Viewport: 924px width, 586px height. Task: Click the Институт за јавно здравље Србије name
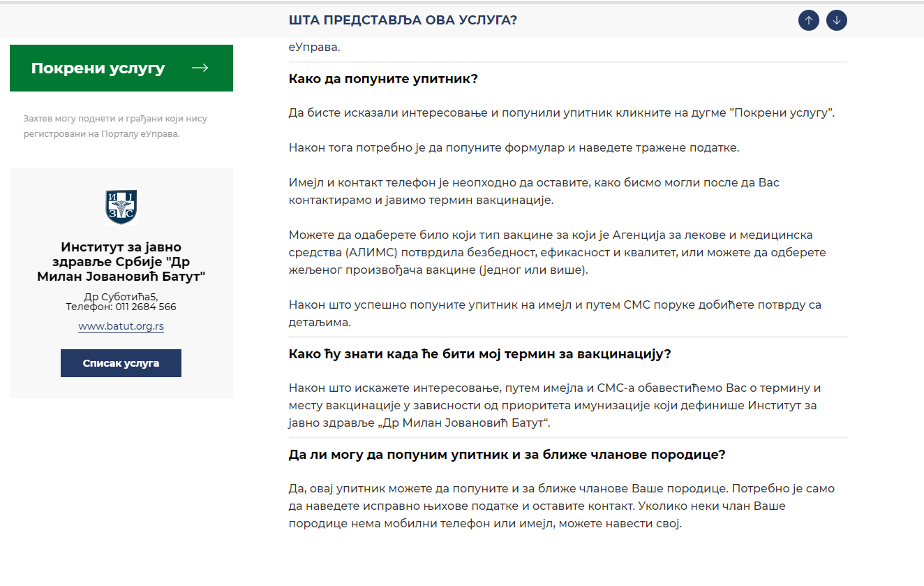[x=121, y=262]
